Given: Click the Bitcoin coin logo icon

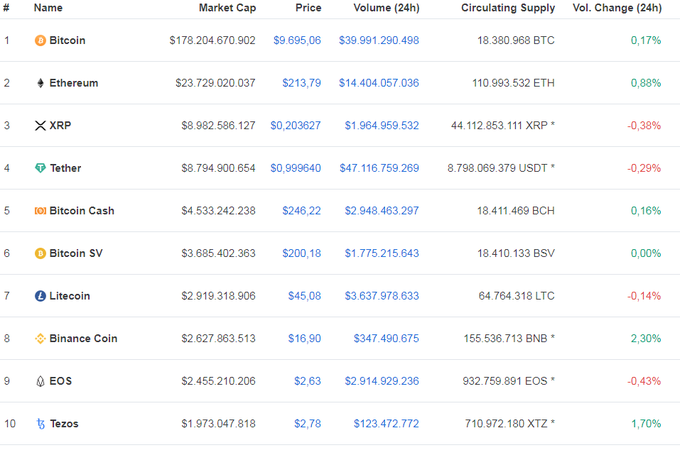Looking at the screenshot, I should tap(40, 40).
